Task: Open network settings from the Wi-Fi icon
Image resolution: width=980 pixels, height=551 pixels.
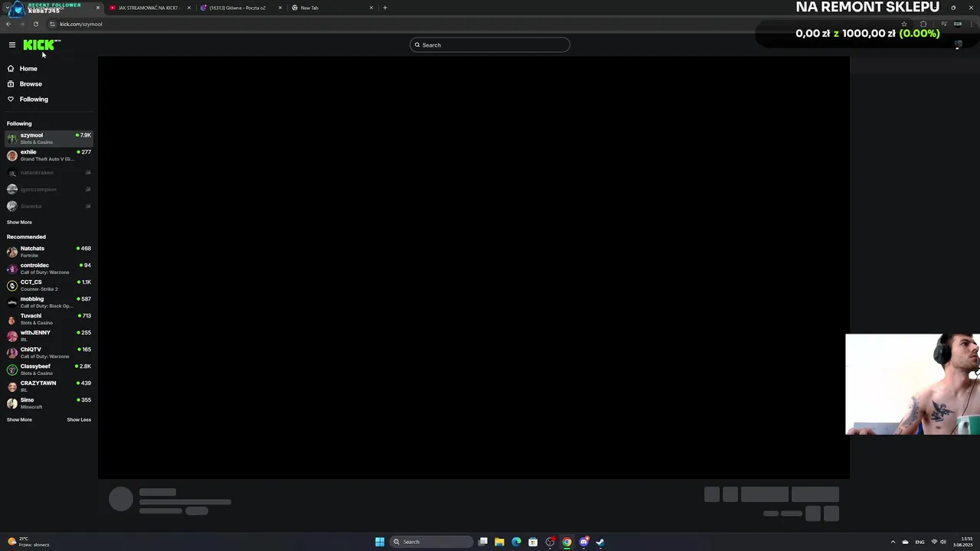Action: [x=934, y=542]
